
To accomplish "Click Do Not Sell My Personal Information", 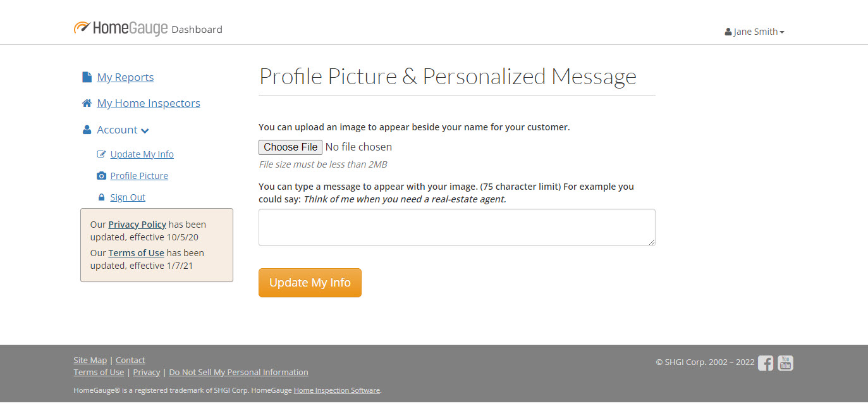I will [238, 373].
